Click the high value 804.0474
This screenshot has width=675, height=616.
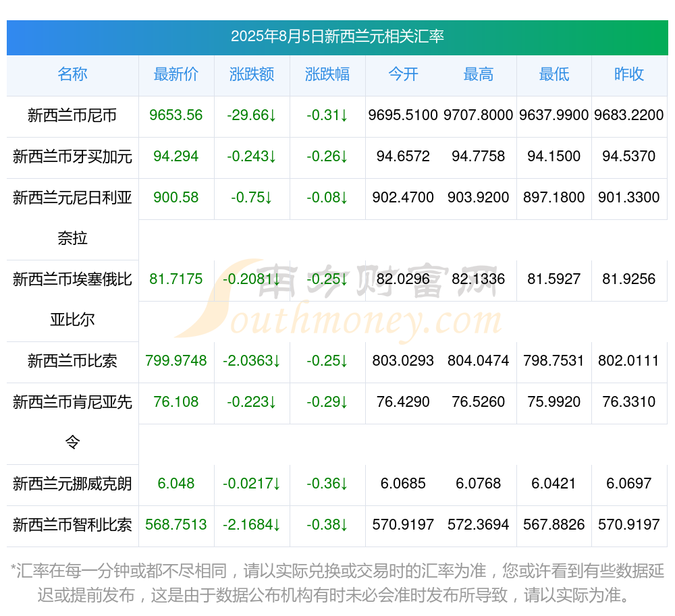pos(479,360)
